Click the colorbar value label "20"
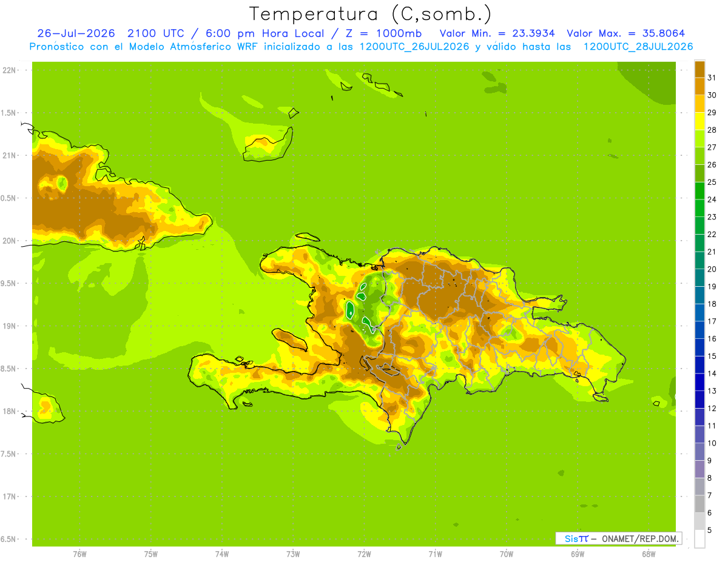 point(712,269)
